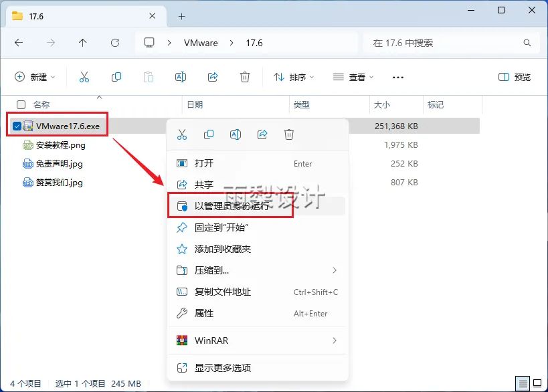Expand the chevron between VMware and 17.6

(232, 43)
